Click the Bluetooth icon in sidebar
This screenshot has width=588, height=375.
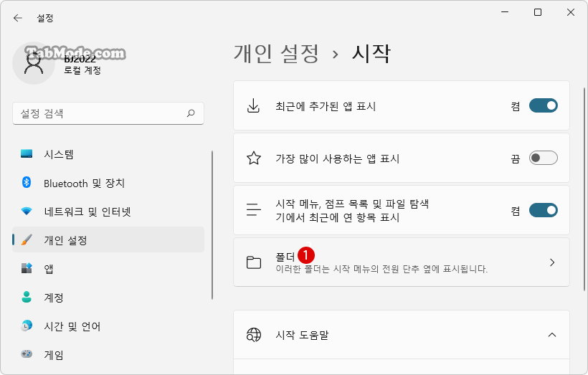coord(27,183)
